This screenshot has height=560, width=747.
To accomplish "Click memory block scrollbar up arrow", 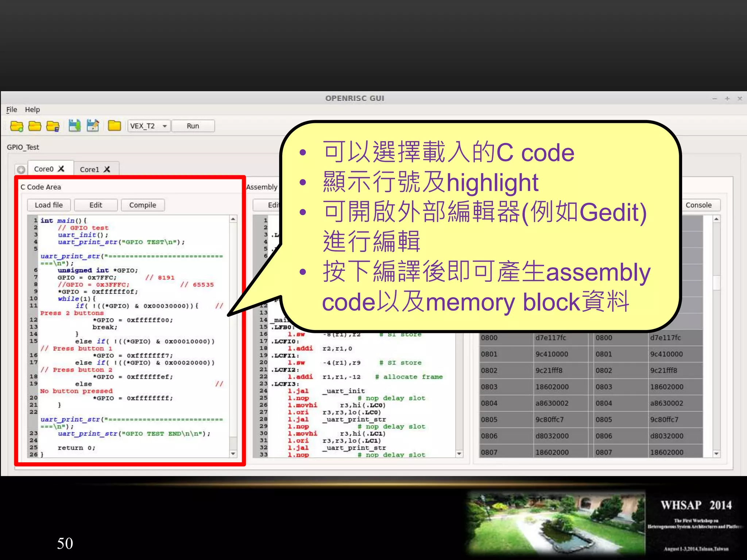I will [716, 219].
